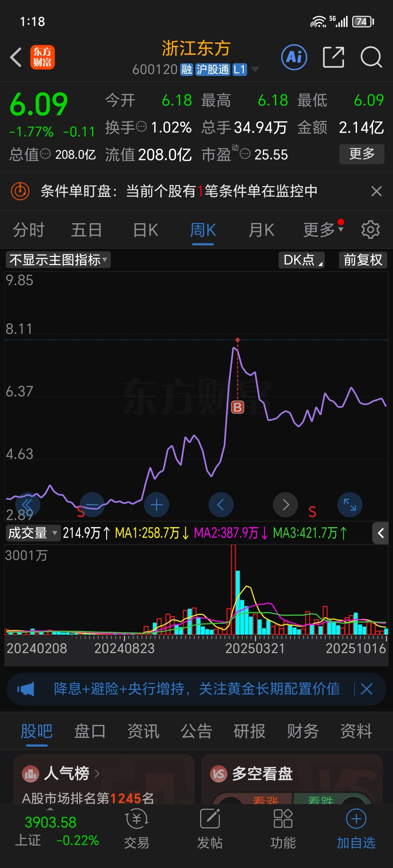Zoom in chart with plus button
The height and width of the screenshot is (868, 393).
[156, 505]
